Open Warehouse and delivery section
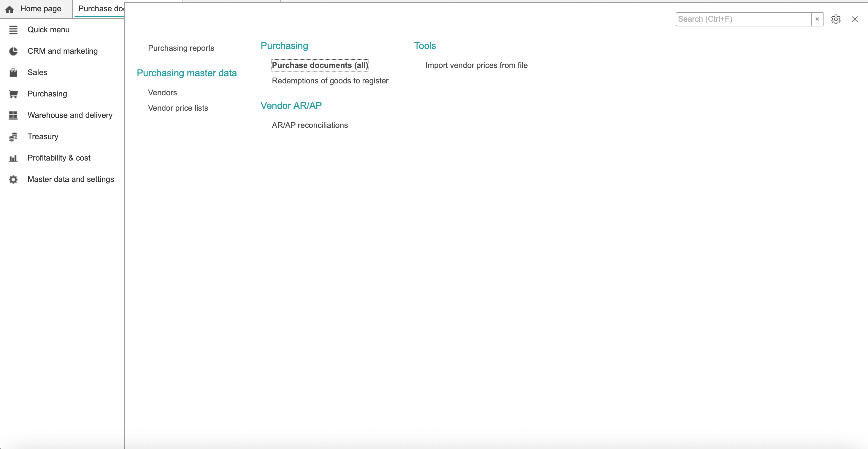This screenshot has width=868, height=449. pyautogui.click(x=70, y=115)
